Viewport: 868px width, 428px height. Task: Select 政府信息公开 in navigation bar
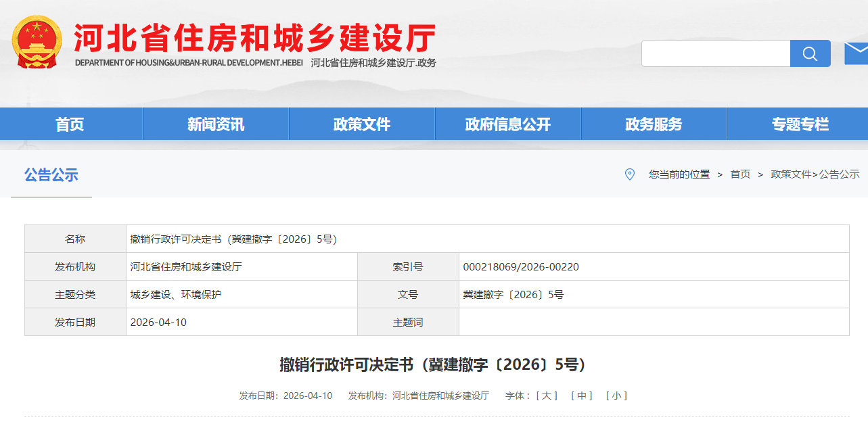[508, 124]
